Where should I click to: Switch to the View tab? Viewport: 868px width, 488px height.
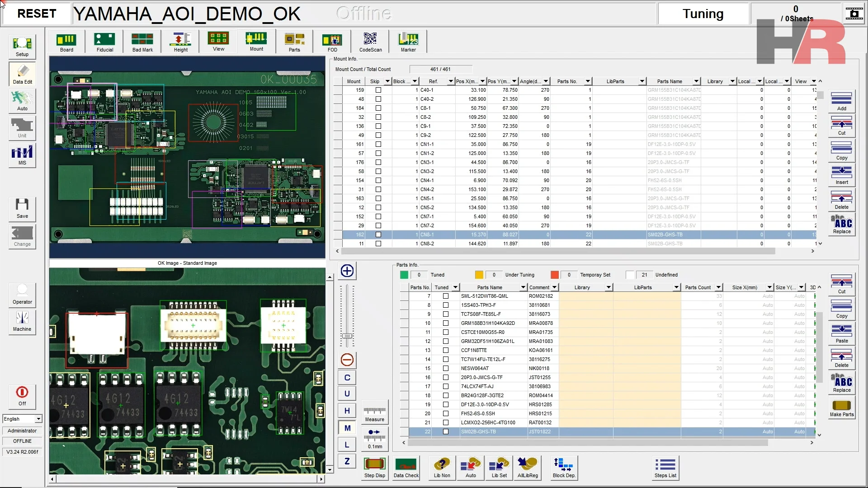[x=218, y=41]
